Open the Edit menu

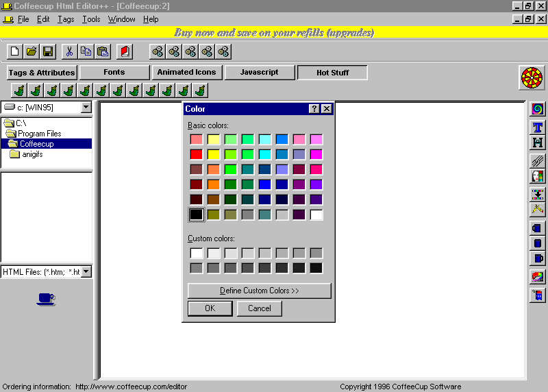point(43,19)
